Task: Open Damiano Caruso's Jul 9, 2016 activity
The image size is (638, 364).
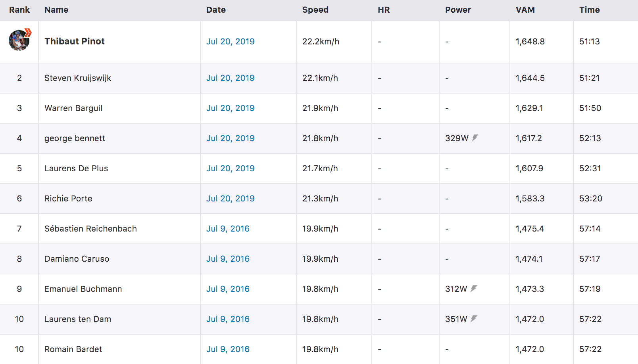Action: [x=228, y=259]
